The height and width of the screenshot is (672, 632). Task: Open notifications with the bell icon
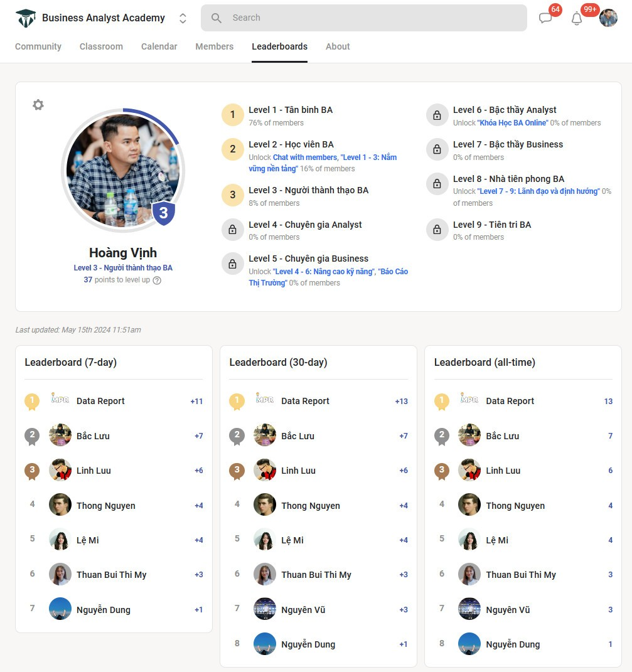[x=576, y=18]
